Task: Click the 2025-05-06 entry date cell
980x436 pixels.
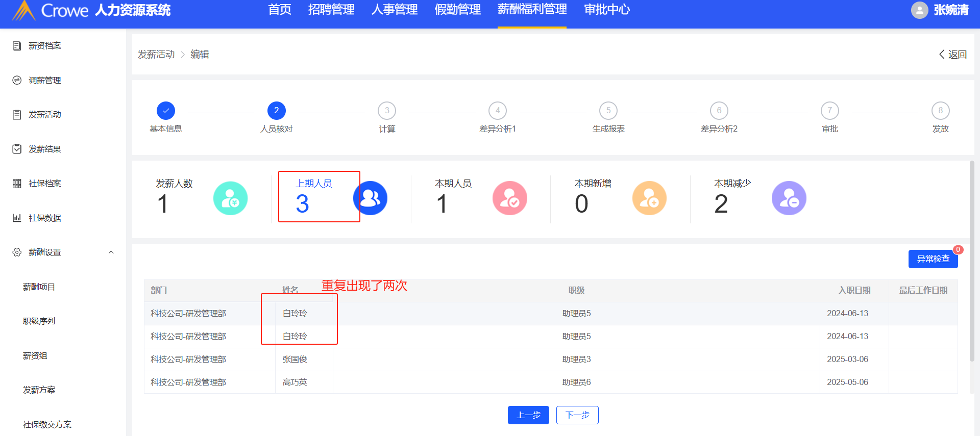Action: 854,382
